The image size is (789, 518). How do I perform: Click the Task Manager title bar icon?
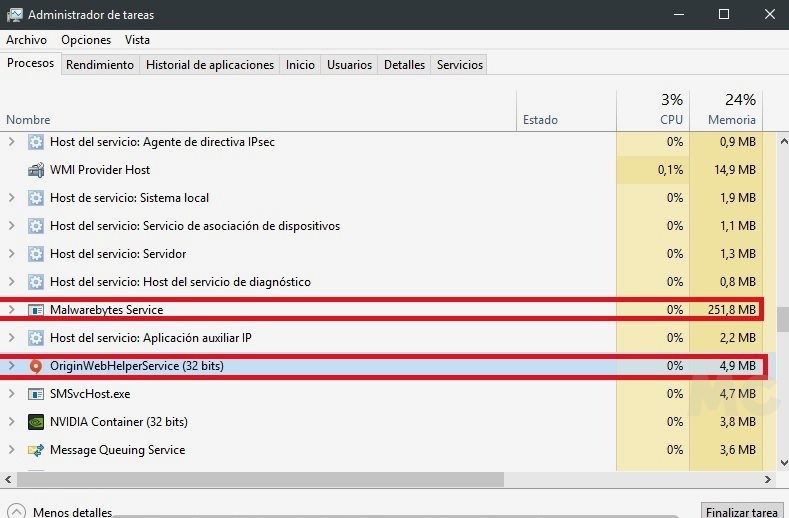click(13, 15)
